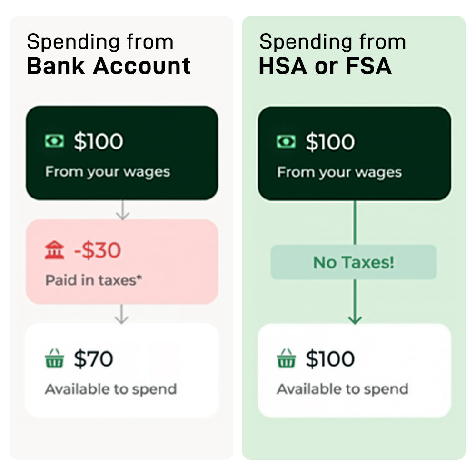Click the basket icon next to $70
This screenshot has width=476, height=476.
(54, 358)
